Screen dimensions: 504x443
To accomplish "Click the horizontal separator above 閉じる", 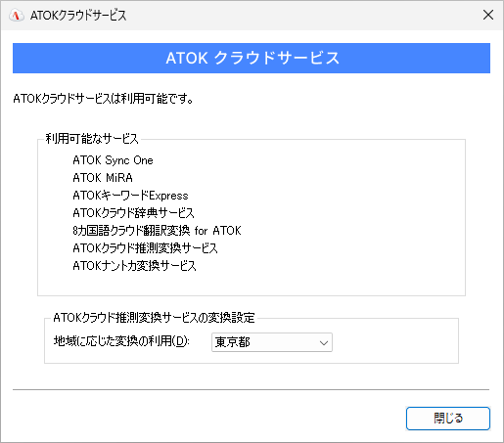I will 252,389.
